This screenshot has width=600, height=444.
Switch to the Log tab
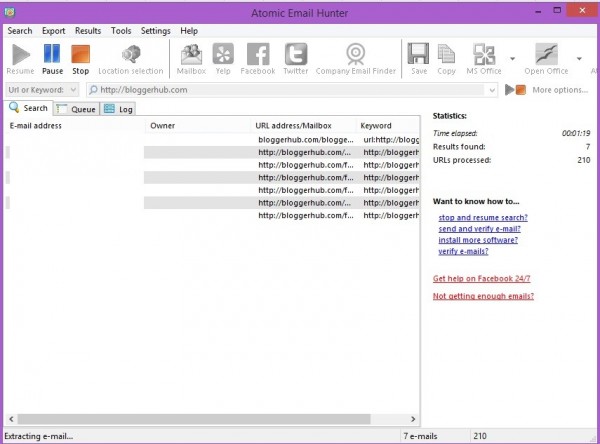(x=118, y=109)
